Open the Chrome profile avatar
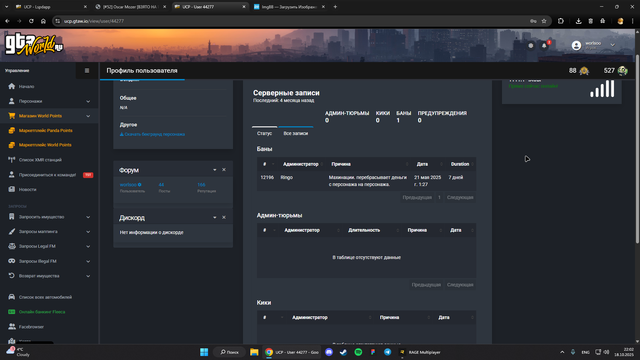The height and width of the screenshot is (360, 640). pos(620,21)
